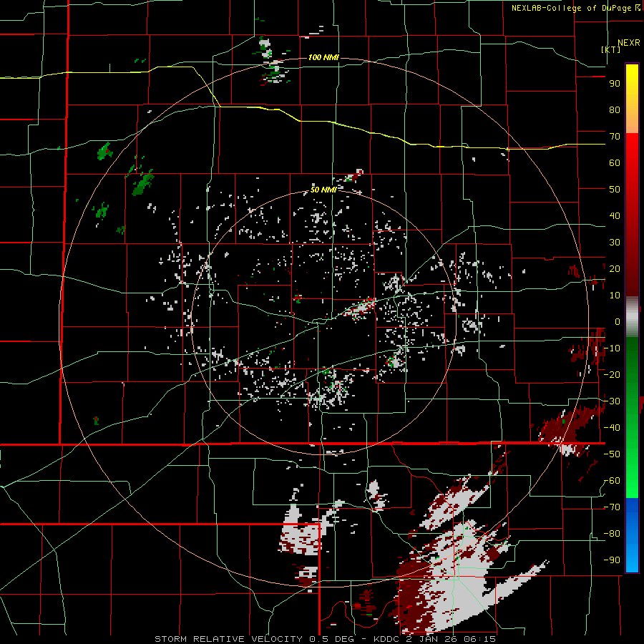Screen dimensions: 644x644
Task: Click the 70 value on velocity scale
Action: (x=615, y=137)
